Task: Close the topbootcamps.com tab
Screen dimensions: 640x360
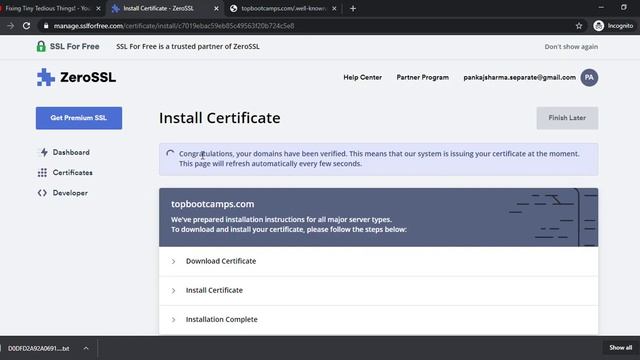Action: pos(334,8)
